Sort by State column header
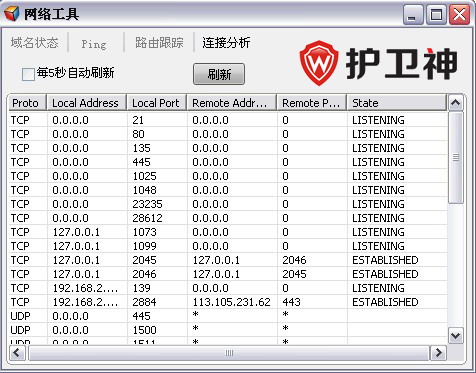Screen dimensions: 476x373 [x=397, y=103]
